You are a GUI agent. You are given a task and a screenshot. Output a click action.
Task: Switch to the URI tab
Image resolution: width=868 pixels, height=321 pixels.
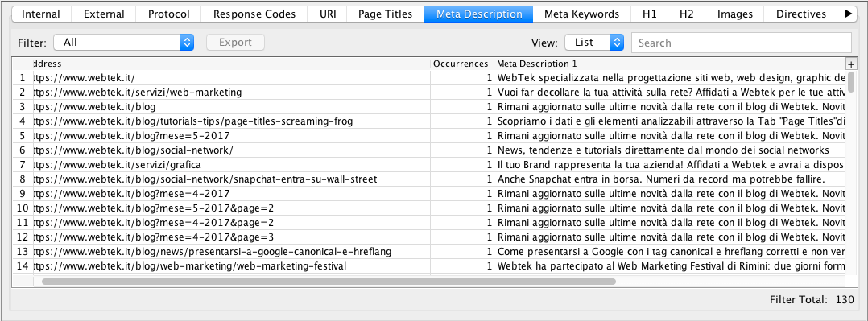[328, 14]
